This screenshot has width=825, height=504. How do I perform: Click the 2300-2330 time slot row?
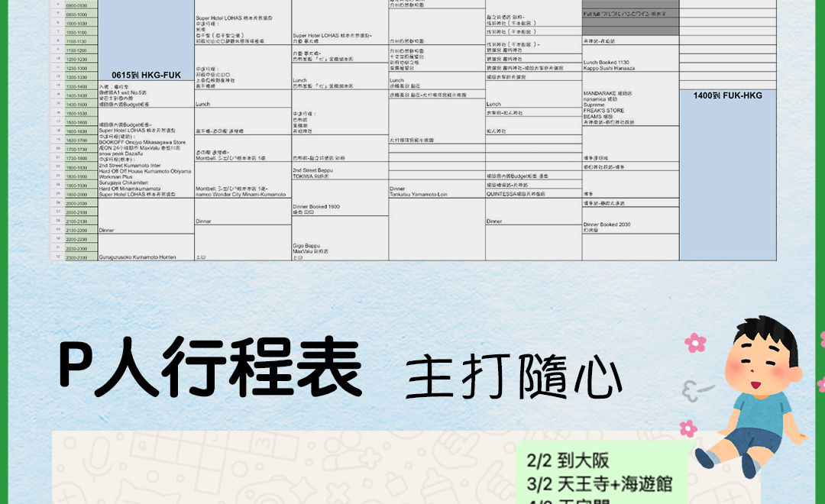[x=76, y=257]
